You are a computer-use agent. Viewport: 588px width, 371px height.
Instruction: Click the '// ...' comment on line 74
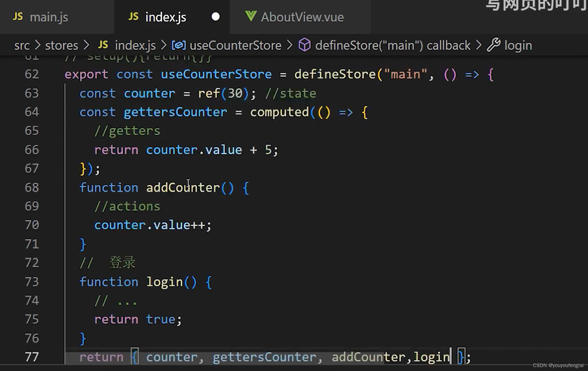pos(116,301)
